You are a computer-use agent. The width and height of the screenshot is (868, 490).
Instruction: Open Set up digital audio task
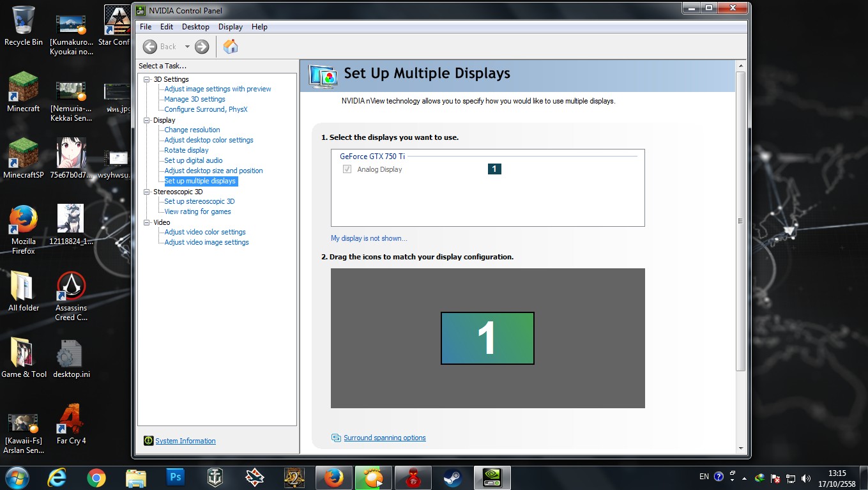pos(194,160)
